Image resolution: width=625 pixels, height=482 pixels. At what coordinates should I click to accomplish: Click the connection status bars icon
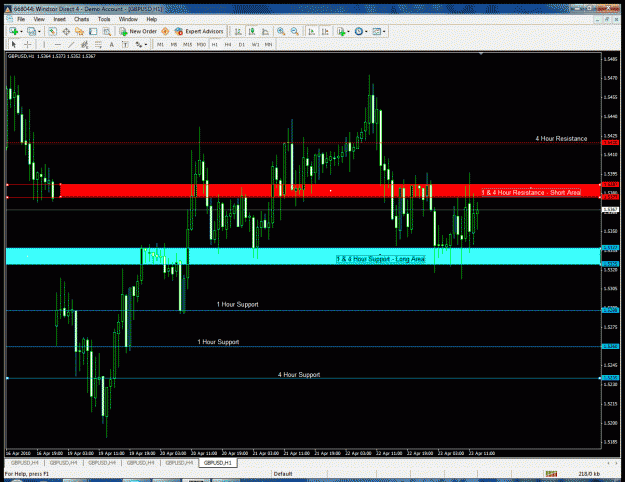click(x=552, y=474)
